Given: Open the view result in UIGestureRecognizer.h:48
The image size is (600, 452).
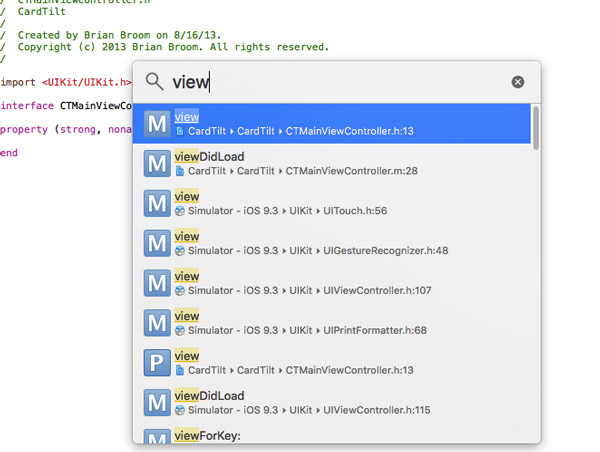Looking at the screenshot, I should 340,243.
